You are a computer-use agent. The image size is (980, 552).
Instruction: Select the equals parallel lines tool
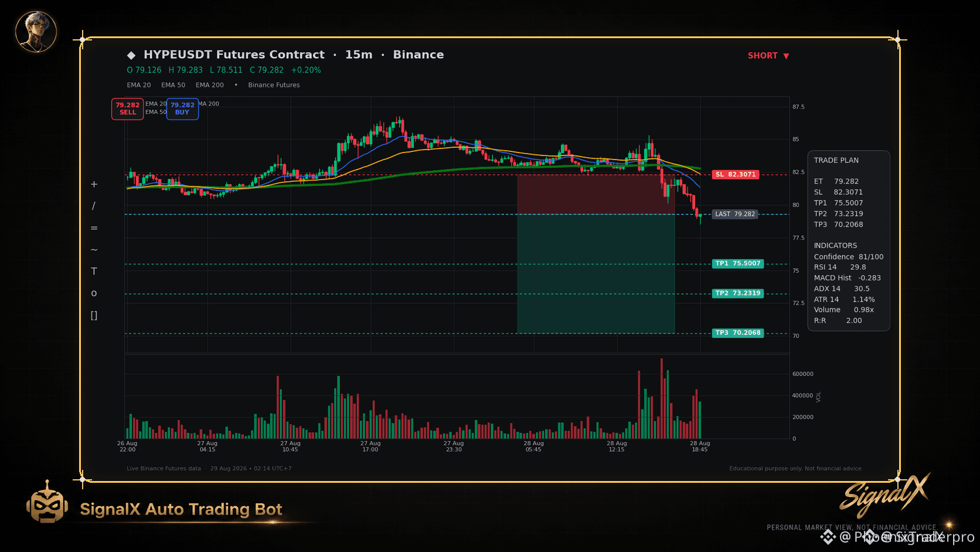click(94, 228)
